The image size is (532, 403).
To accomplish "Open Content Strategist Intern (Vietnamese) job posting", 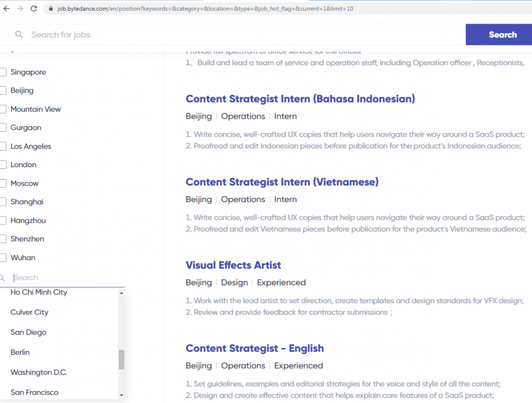I will (282, 182).
